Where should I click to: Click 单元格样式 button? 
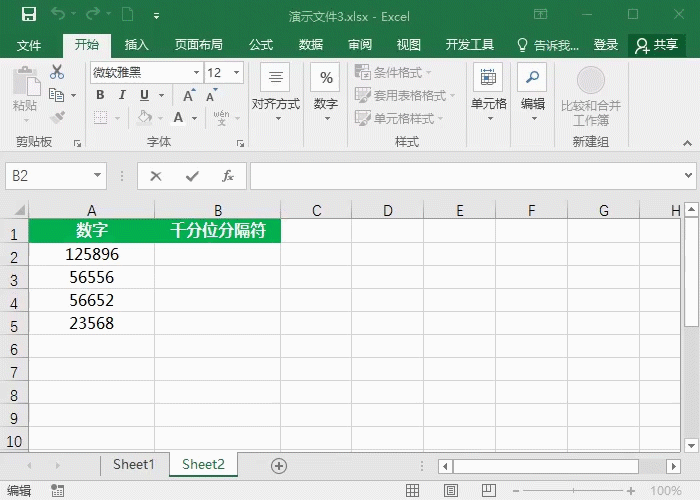click(398, 118)
